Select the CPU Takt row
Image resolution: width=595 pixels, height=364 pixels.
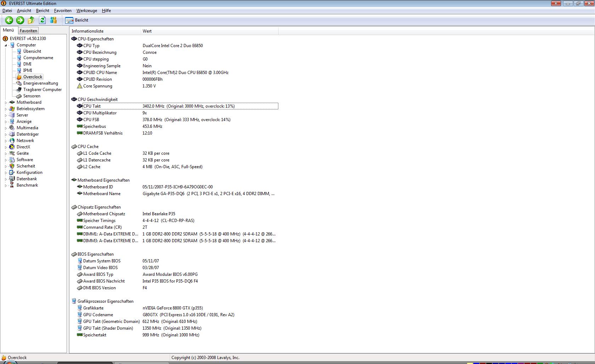coord(177,106)
